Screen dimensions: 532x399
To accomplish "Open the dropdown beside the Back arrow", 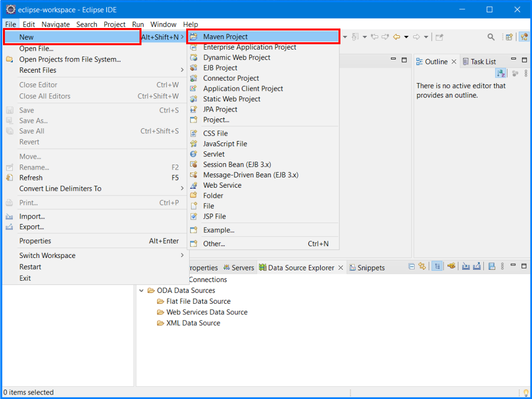I will click(406, 37).
